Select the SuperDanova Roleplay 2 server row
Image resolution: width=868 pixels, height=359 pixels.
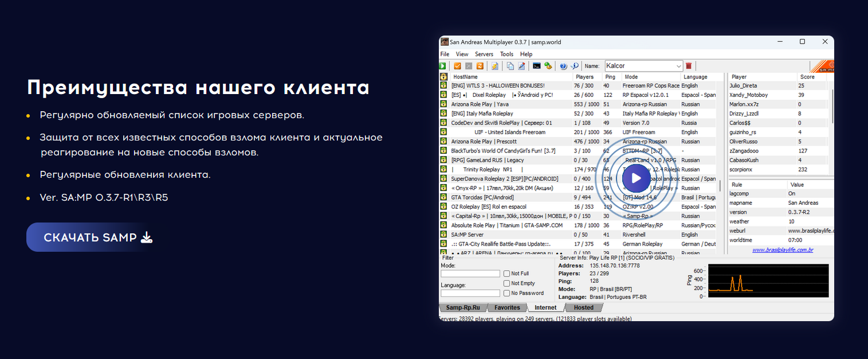[578, 178]
